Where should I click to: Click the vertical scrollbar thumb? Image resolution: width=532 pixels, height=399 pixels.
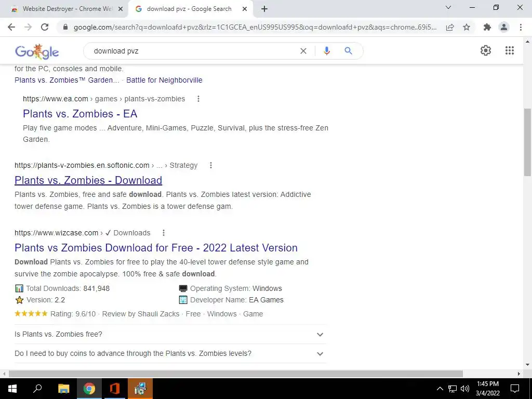click(x=527, y=142)
